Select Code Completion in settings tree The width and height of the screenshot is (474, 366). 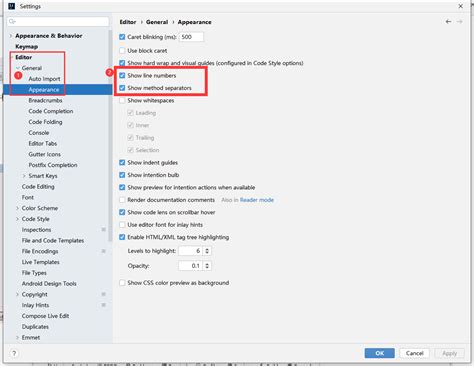point(51,111)
